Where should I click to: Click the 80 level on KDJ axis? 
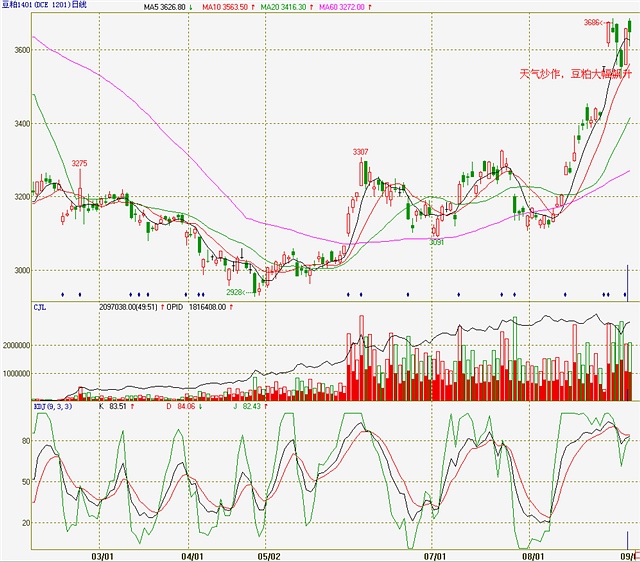click(26, 441)
